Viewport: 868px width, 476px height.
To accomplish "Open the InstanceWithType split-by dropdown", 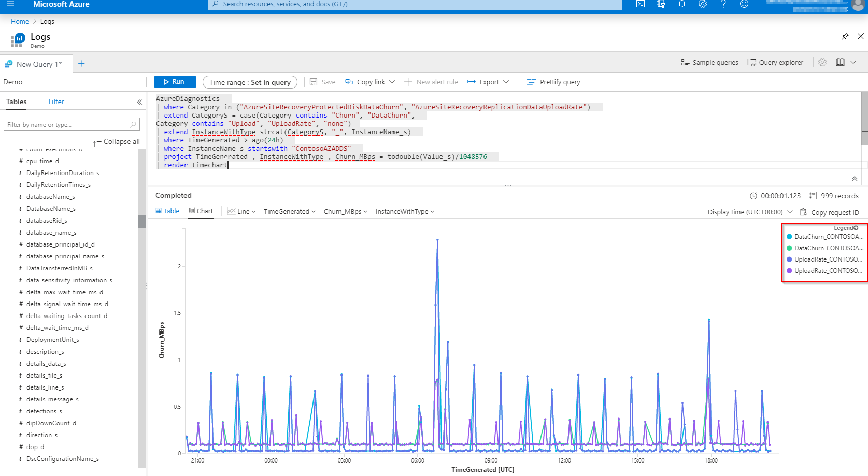I will (x=405, y=211).
